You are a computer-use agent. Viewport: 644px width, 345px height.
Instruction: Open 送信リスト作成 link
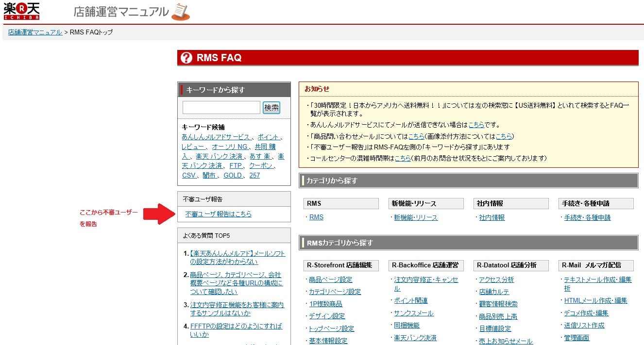click(x=584, y=325)
